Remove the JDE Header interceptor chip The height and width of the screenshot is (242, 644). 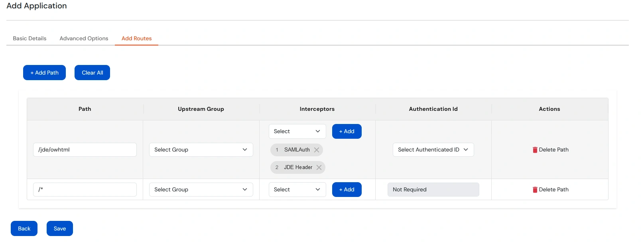(x=319, y=167)
